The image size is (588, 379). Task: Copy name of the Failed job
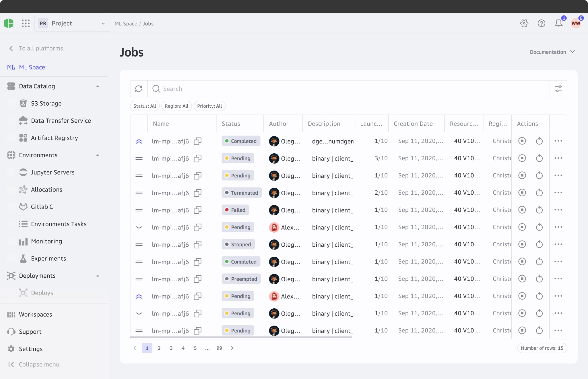197,210
